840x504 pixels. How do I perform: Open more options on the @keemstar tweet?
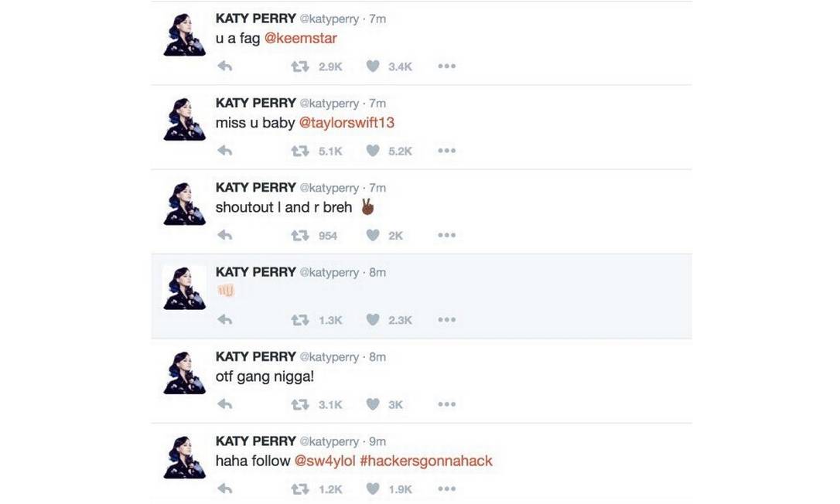tap(447, 66)
